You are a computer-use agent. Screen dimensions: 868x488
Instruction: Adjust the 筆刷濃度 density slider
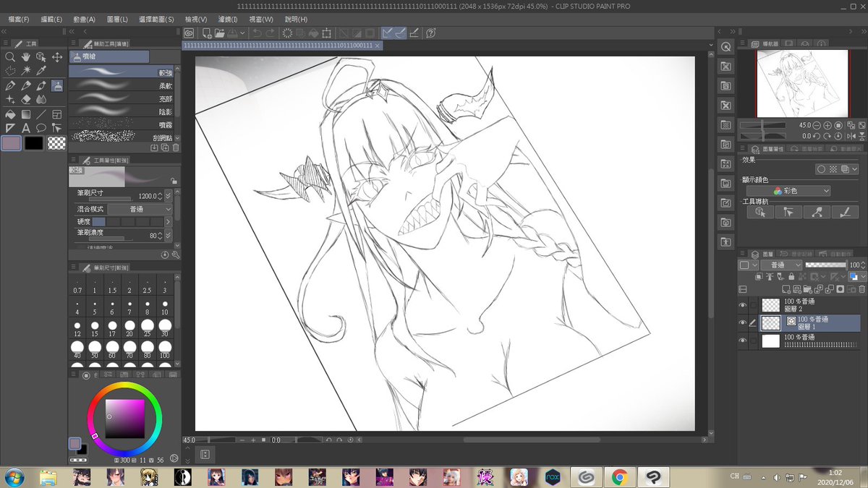(x=111, y=239)
